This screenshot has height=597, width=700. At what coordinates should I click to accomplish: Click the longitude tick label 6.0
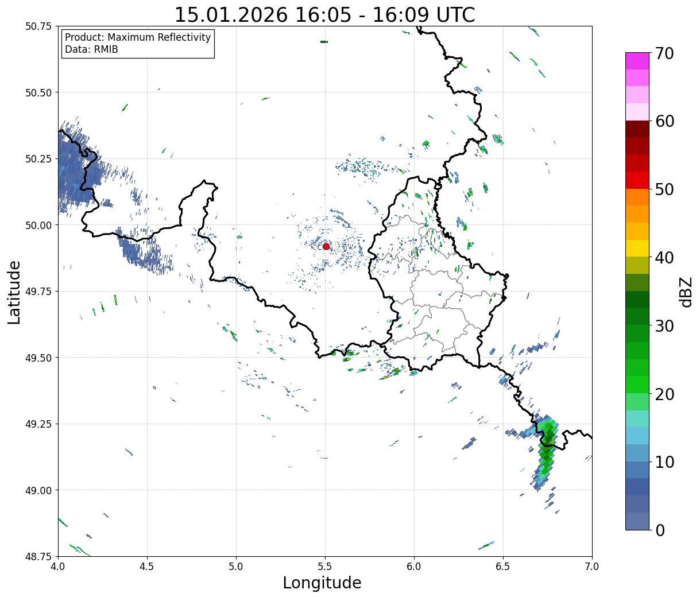coord(414,567)
